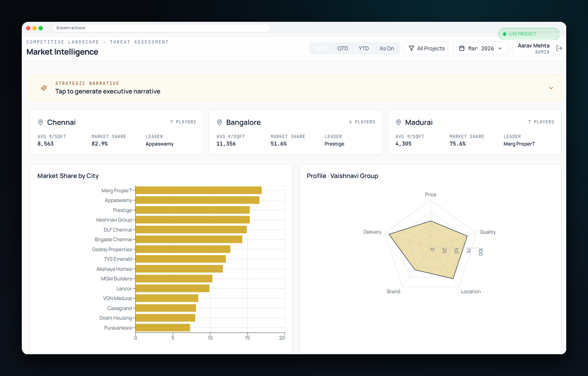Expand the Strategic Narrative chevron
The image size is (588, 376).
pos(551,88)
